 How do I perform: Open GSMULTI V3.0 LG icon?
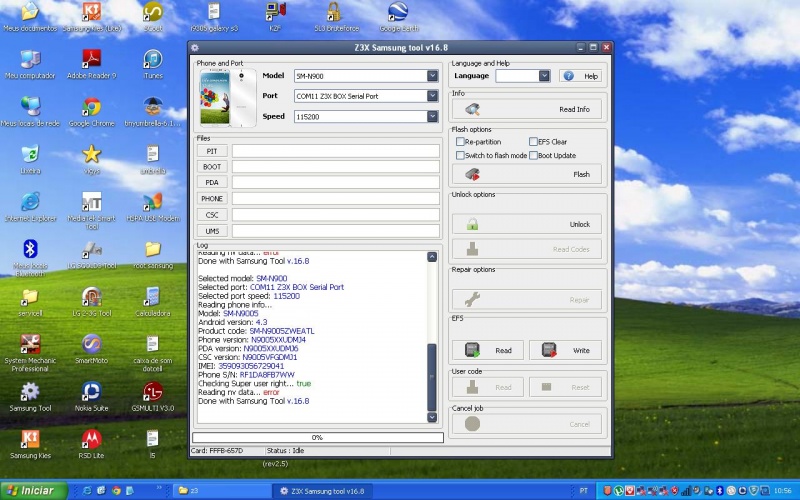pyautogui.click(x=153, y=397)
